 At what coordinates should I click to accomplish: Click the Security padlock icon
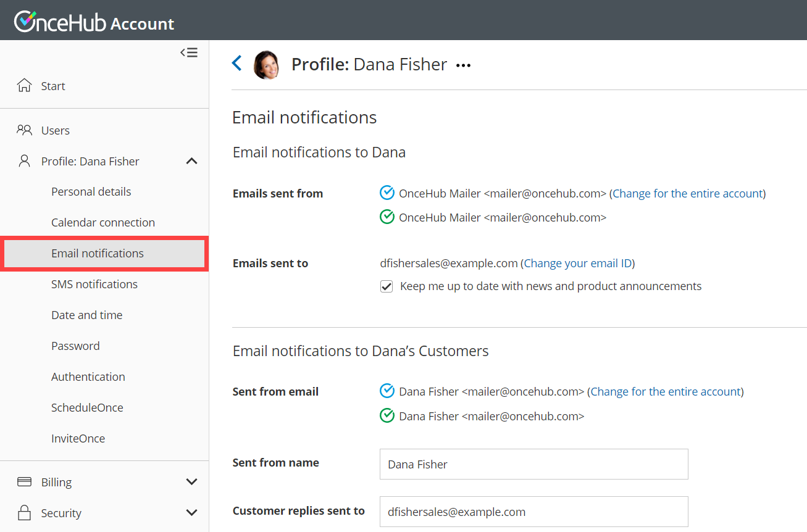(x=24, y=513)
